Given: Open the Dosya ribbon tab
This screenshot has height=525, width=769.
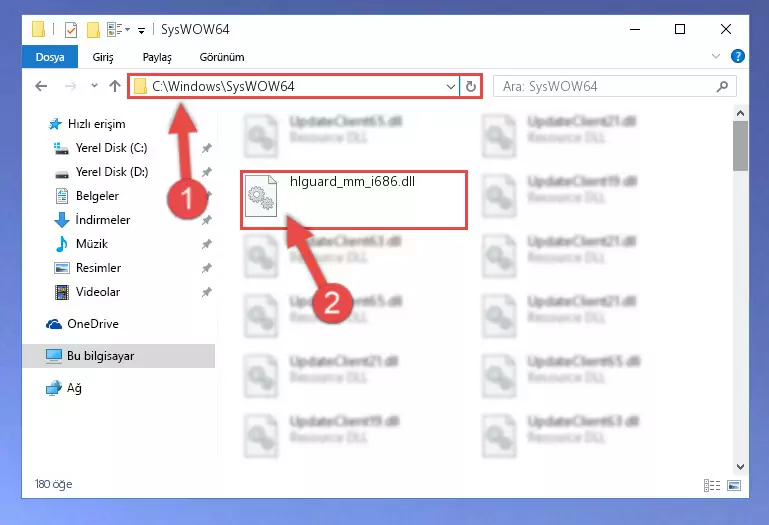Looking at the screenshot, I should [50, 57].
